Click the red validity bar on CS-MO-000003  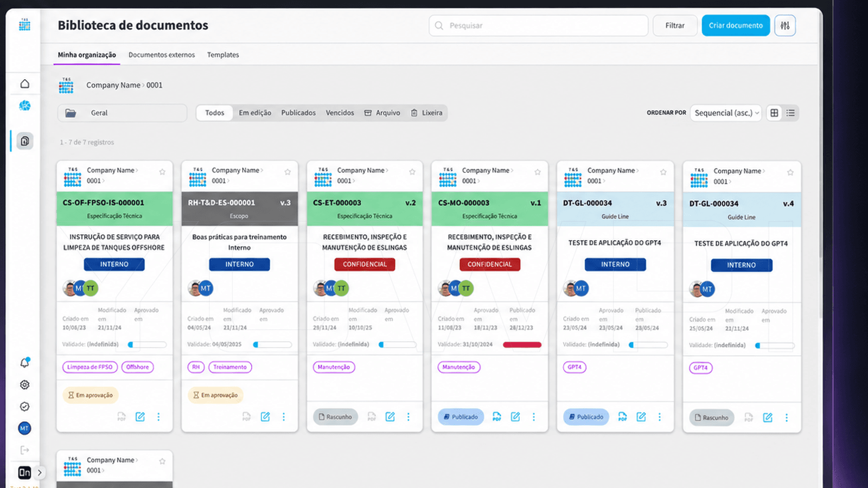(x=522, y=345)
